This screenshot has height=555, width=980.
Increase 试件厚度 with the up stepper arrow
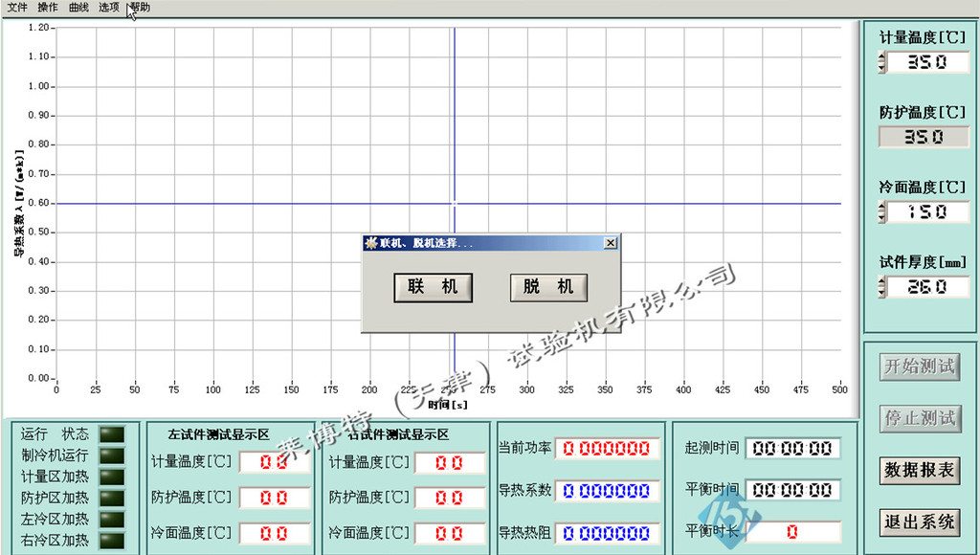pos(881,281)
